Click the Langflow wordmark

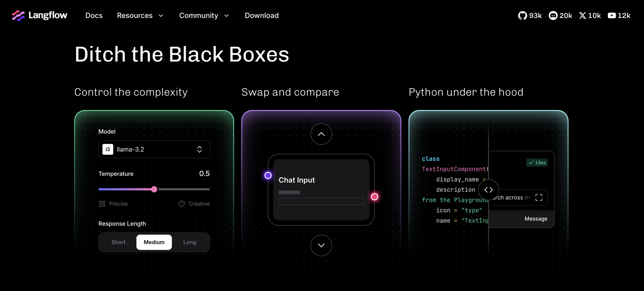pos(48,15)
